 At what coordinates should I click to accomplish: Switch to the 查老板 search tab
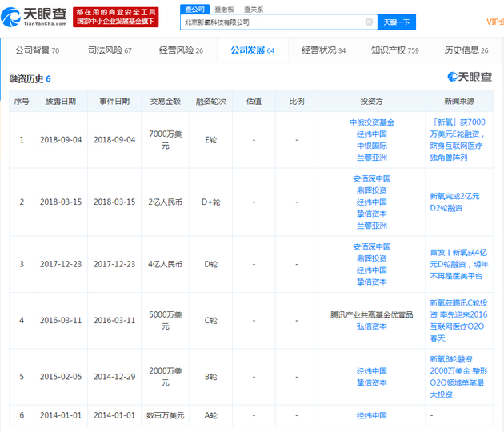(x=223, y=9)
